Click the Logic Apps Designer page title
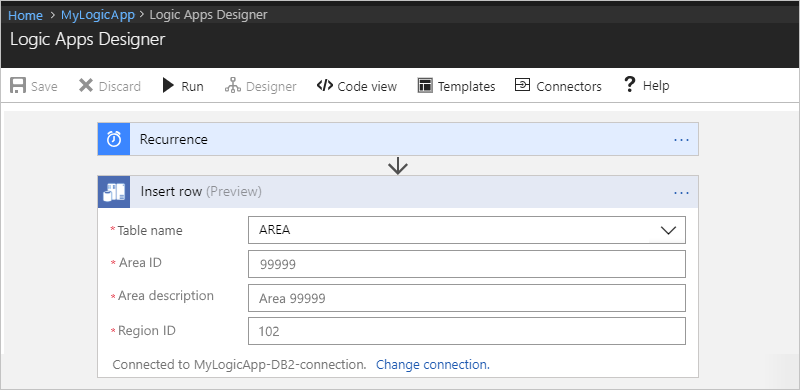 click(88, 39)
